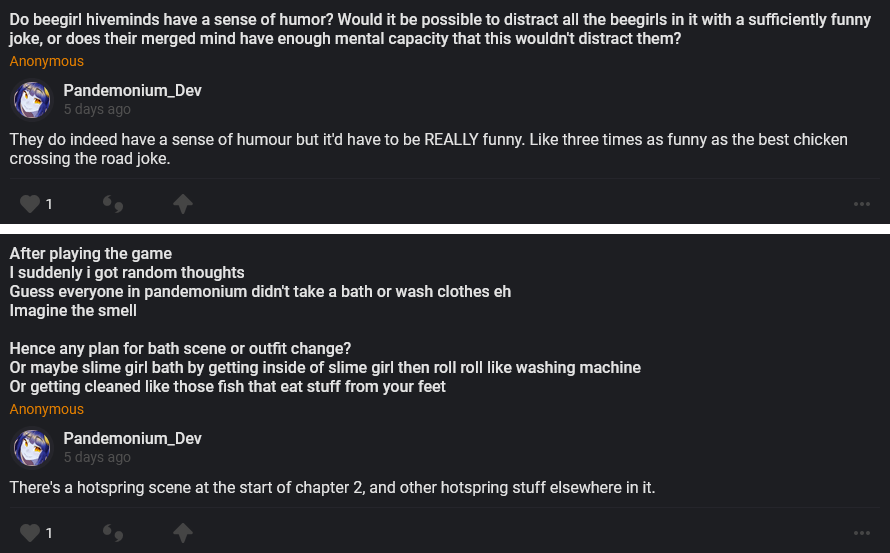
Task: Click the hotspring scene answer text
Action: pyautogui.click(x=332, y=488)
